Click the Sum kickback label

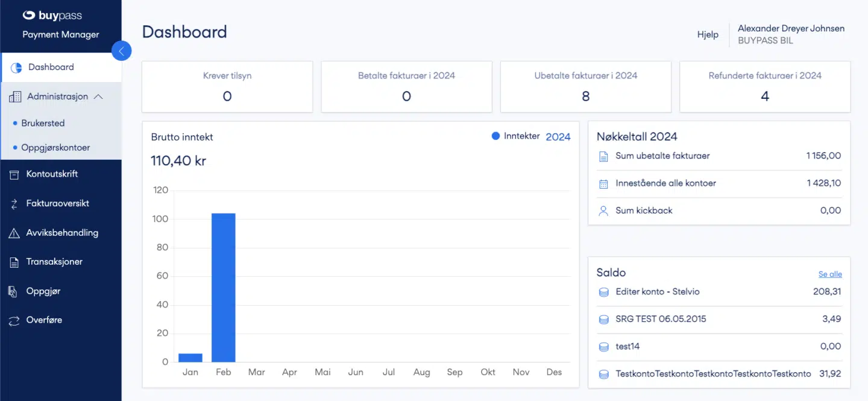(x=644, y=210)
